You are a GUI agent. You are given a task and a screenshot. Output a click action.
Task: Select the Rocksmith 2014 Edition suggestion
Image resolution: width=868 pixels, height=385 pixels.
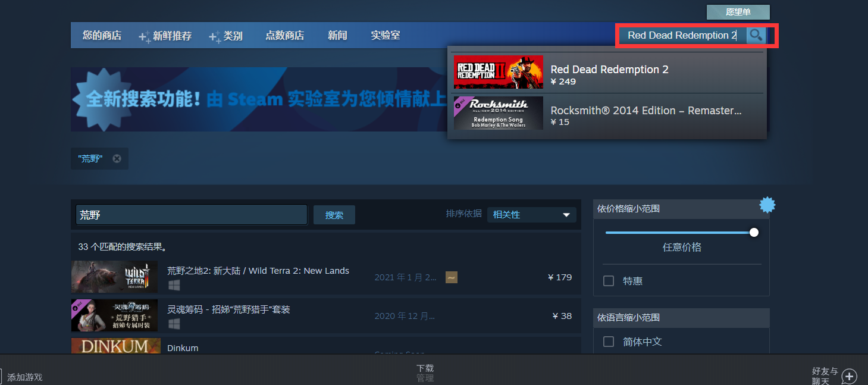click(x=608, y=114)
